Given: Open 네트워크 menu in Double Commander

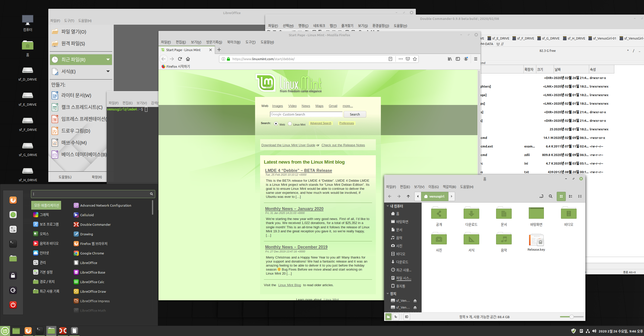Looking at the screenshot, I should (319, 26).
